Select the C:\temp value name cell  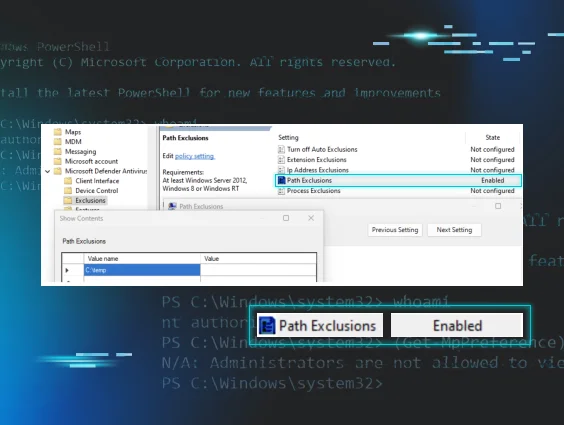pos(142,270)
